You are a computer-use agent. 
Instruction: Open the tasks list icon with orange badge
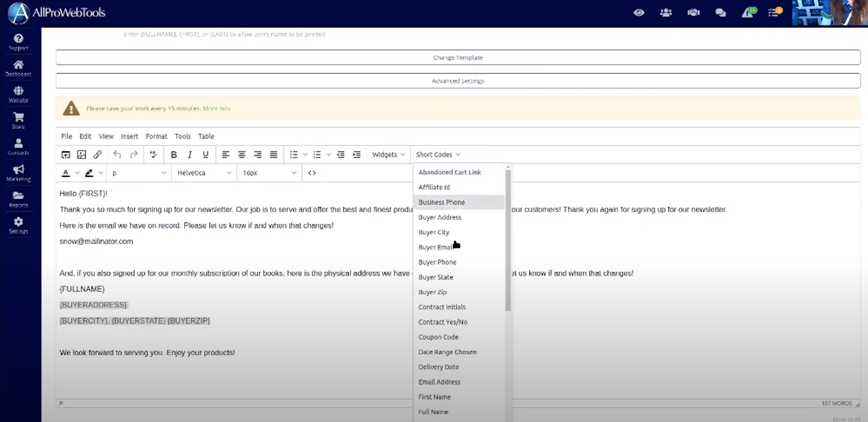[775, 12]
